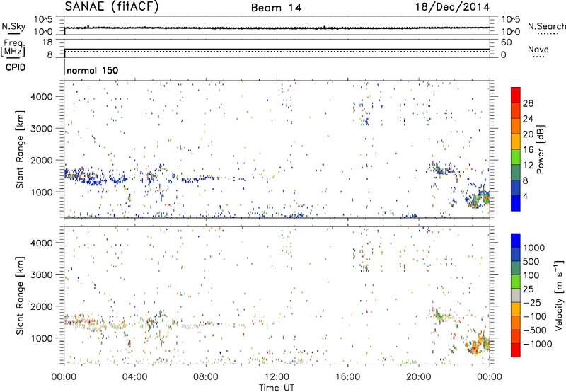Click the 'Velocity [m s-1]' color bar label
Viewport: 566px width, 392px height.
click(559, 295)
